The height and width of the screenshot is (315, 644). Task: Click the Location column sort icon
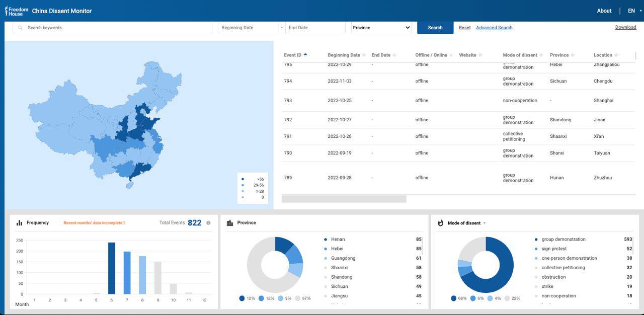tap(616, 55)
